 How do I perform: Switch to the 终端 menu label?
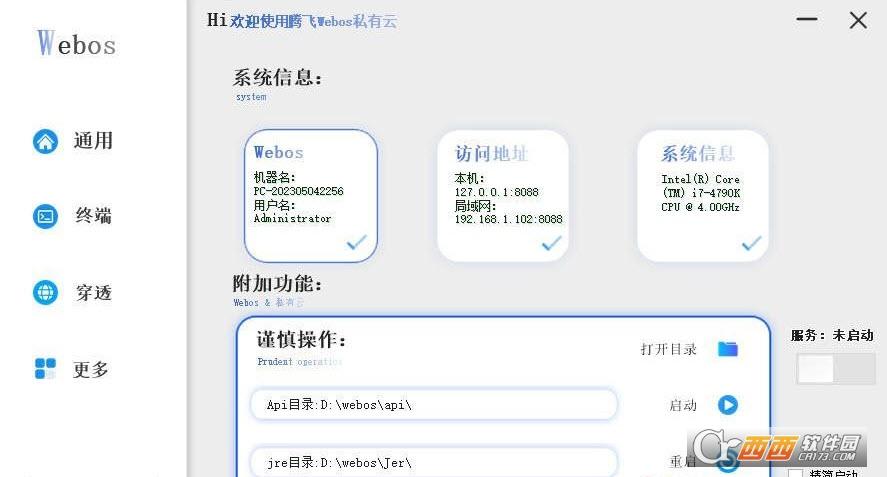[x=93, y=216]
